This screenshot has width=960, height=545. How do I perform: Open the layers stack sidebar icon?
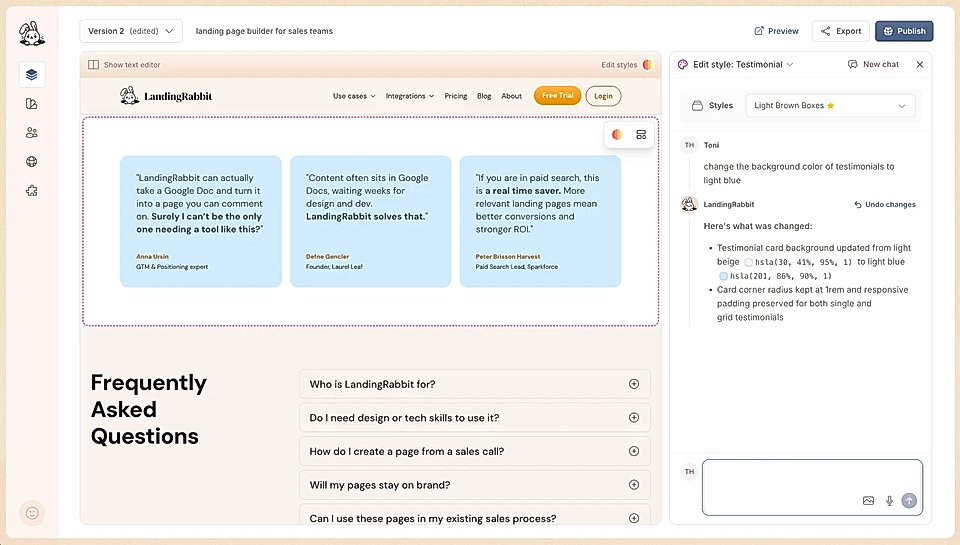tap(32, 75)
